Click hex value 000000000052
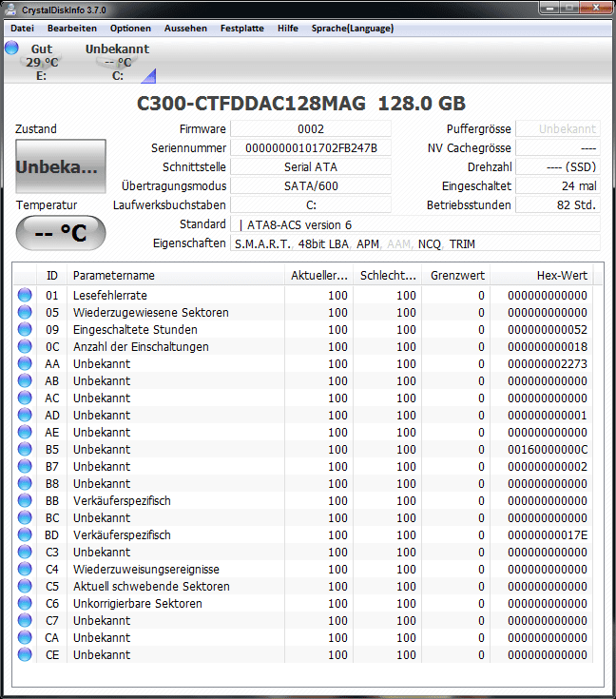Screen dimensions: 616x699 click(x=548, y=329)
